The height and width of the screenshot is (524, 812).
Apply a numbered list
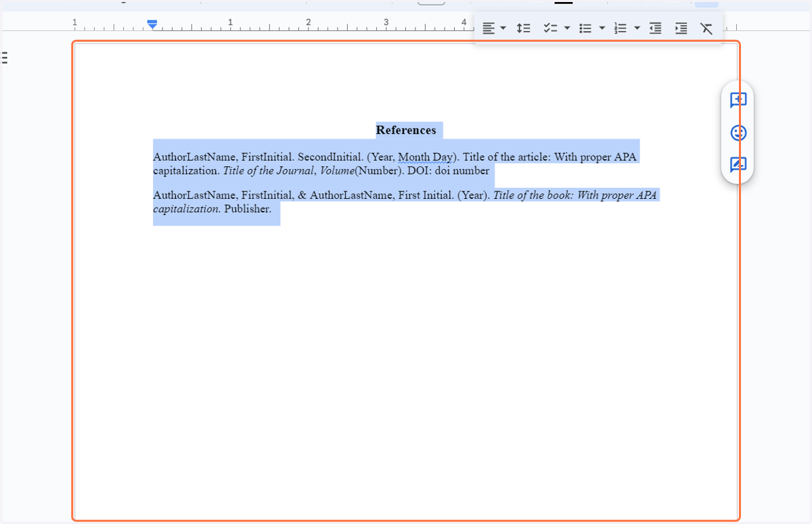coord(621,28)
